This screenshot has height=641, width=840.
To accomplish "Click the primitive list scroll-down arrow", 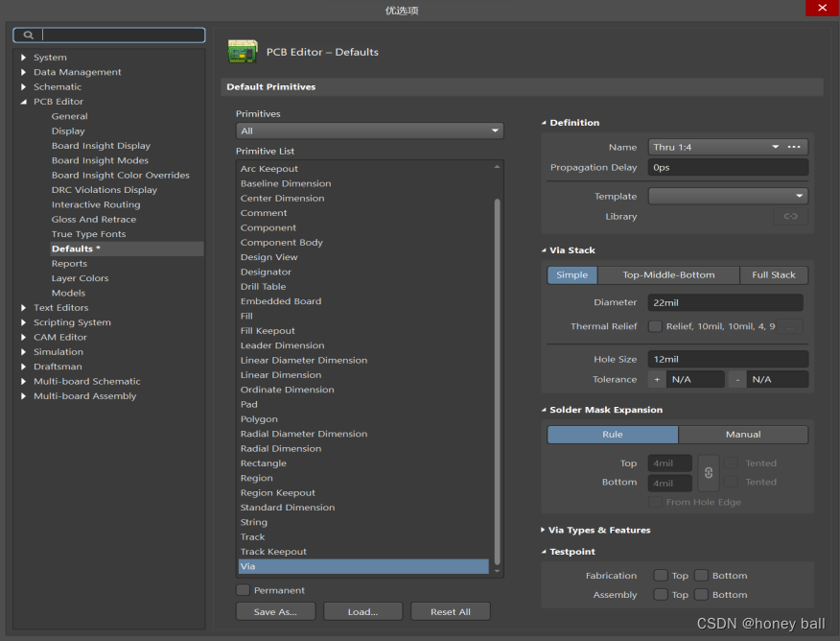I will 497,571.
